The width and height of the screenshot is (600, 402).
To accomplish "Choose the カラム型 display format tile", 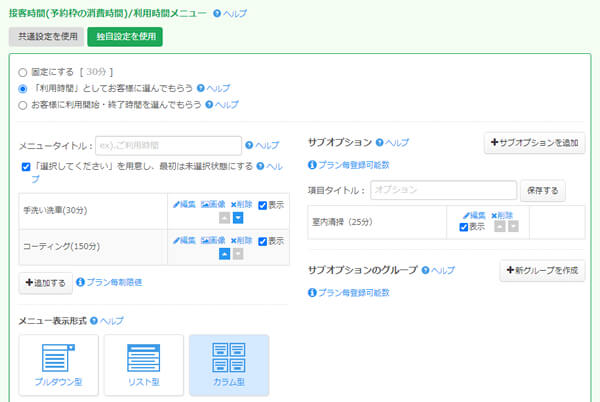I will coord(229,365).
